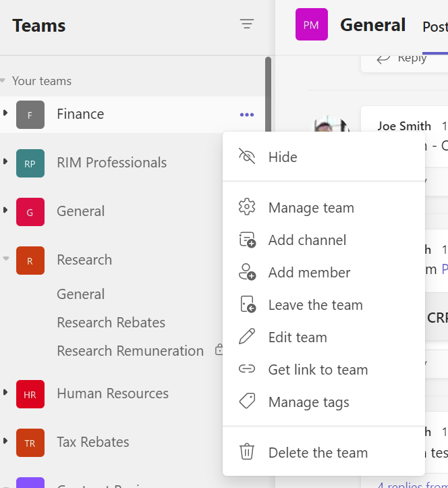Open General channel under Research

pyautogui.click(x=81, y=294)
